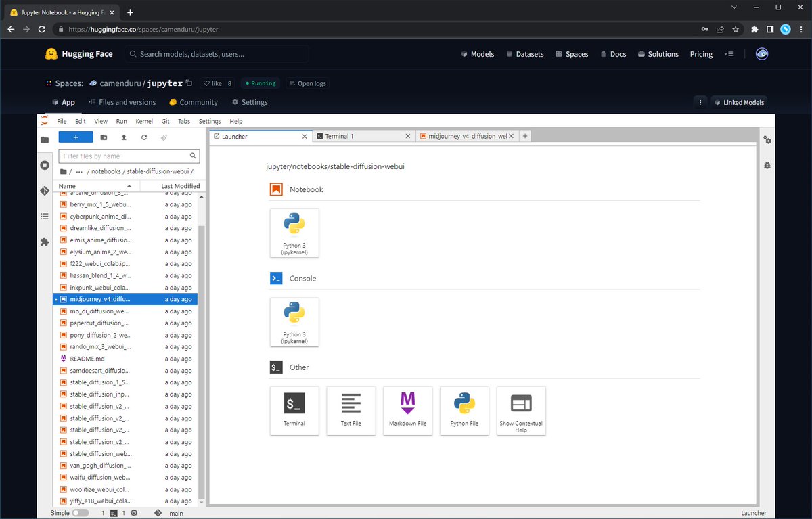Image resolution: width=812 pixels, height=519 pixels.
Task: Click the New Folder icon
Action: point(104,137)
